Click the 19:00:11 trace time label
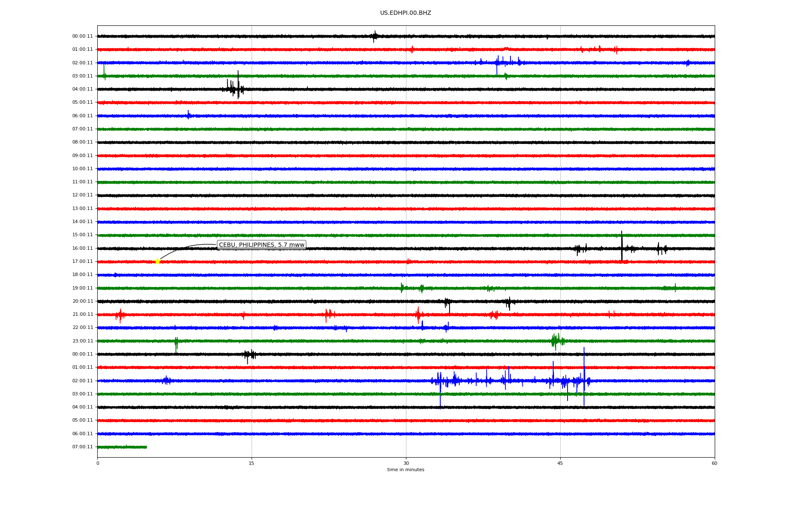Screen dimensions: 812x508 click(x=82, y=288)
